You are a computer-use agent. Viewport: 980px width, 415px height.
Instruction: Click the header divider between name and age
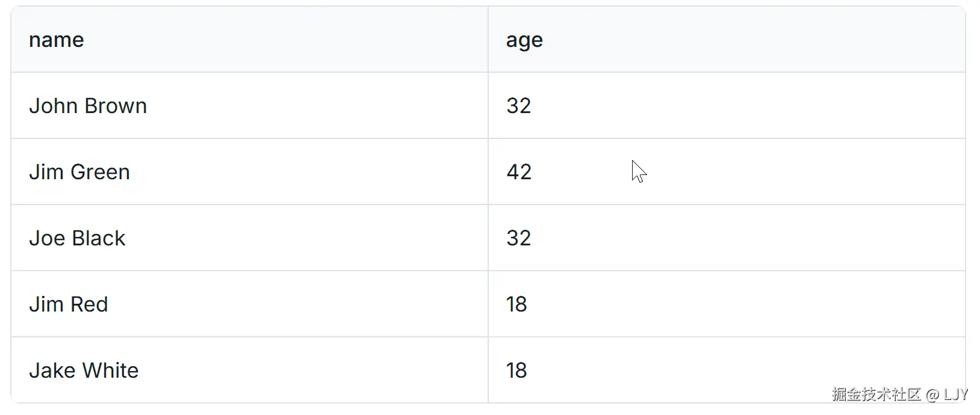(488, 40)
